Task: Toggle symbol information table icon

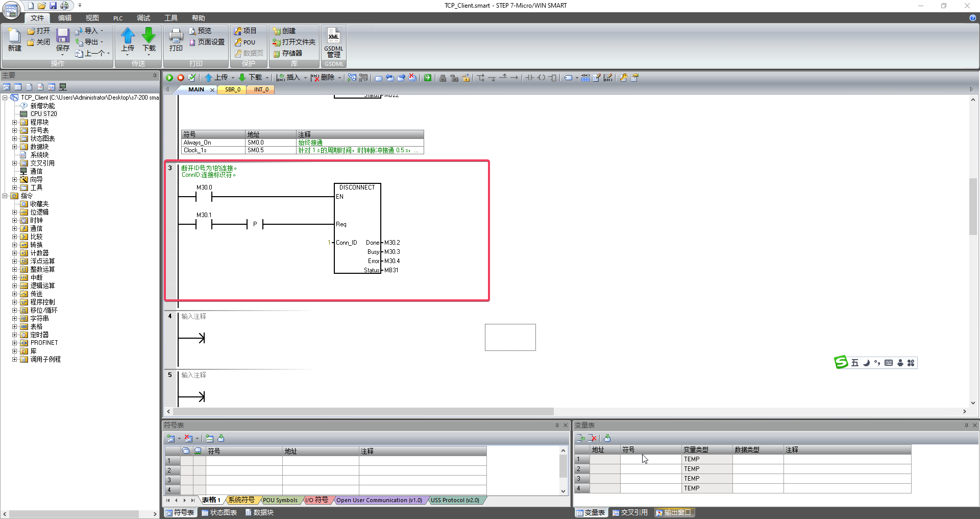Action: (x=585, y=78)
